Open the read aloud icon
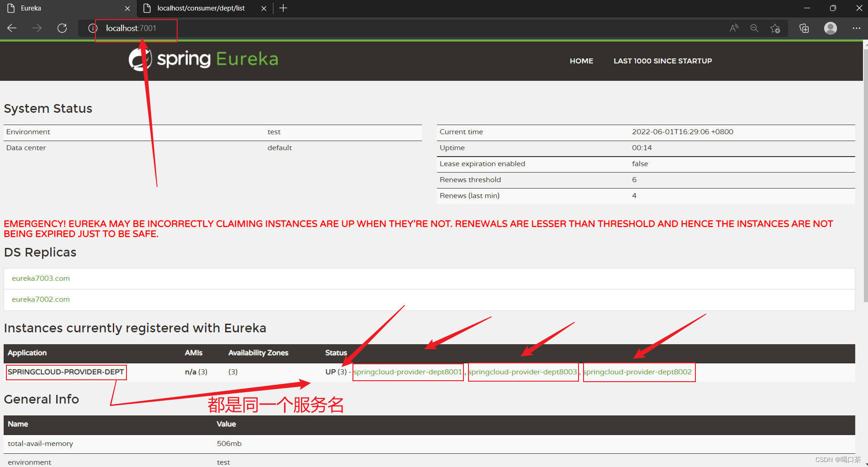Viewport: 868px width, 467px height. (734, 28)
